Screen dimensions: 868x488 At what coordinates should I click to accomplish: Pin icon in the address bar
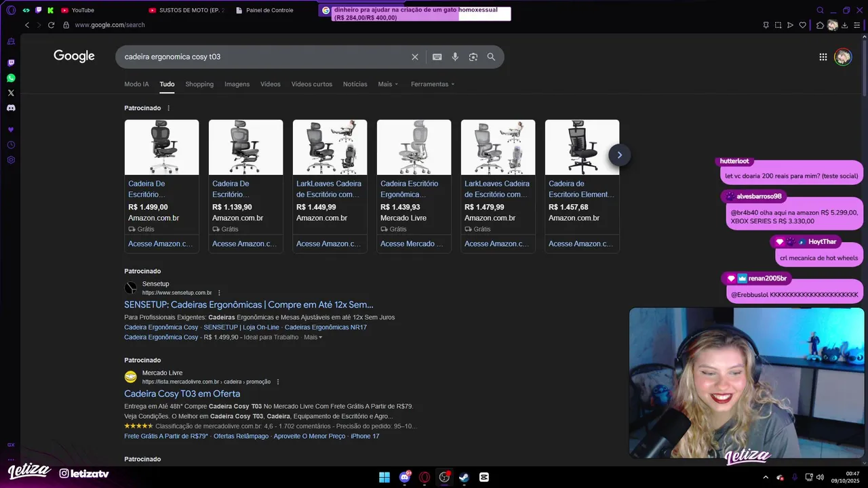[766, 25]
